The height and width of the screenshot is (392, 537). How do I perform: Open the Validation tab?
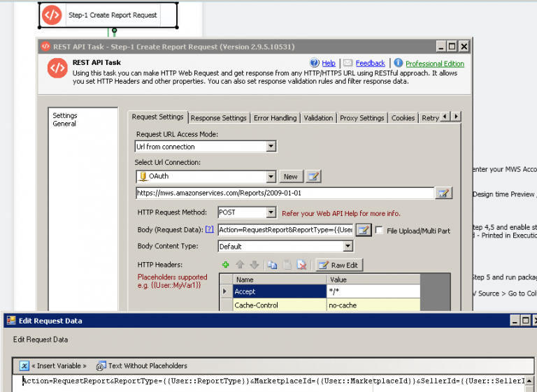pos(318,118)
